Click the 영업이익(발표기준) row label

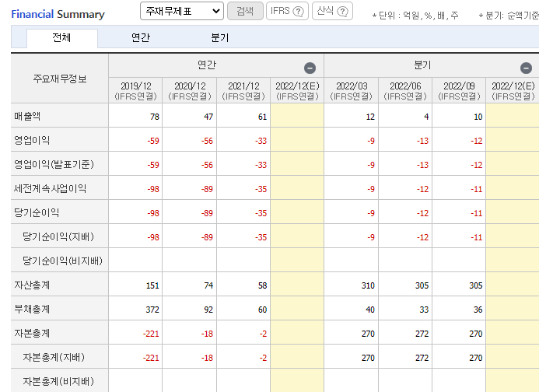coord(54,165)
